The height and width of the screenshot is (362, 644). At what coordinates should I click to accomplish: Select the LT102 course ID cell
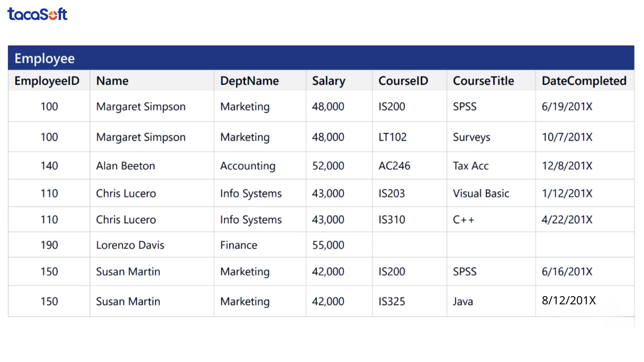pos(392,137)
